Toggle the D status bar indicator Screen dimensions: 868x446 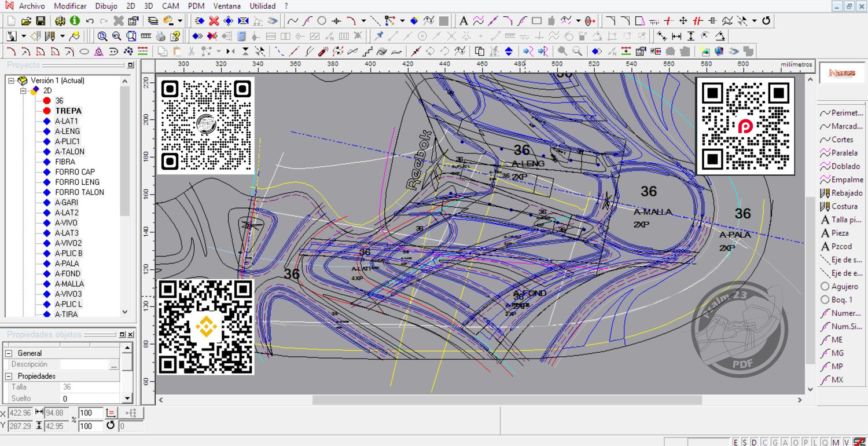coord(753,442)
